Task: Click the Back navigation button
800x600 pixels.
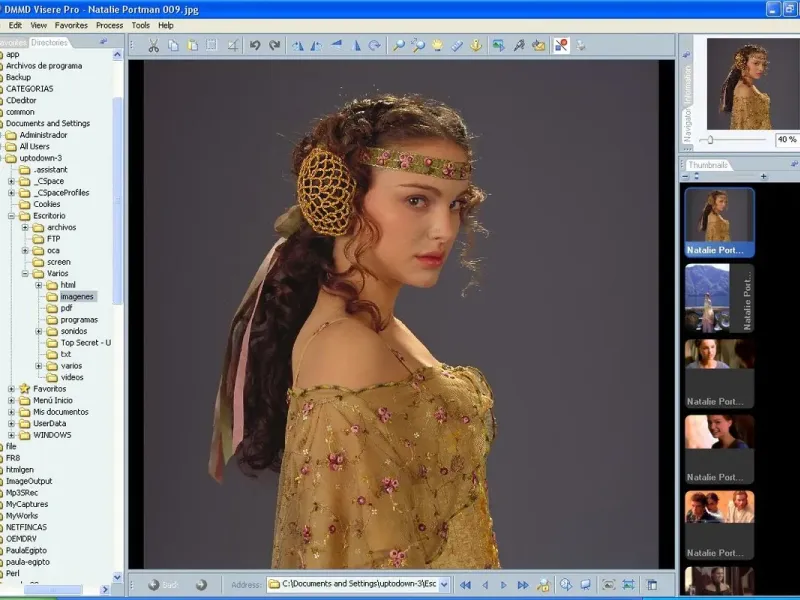Action: (x=163, y=585)
